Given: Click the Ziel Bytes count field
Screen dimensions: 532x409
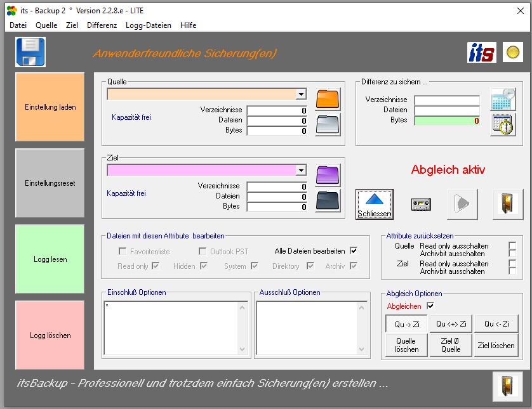Looking at the screenshot, I should (277, 207).
